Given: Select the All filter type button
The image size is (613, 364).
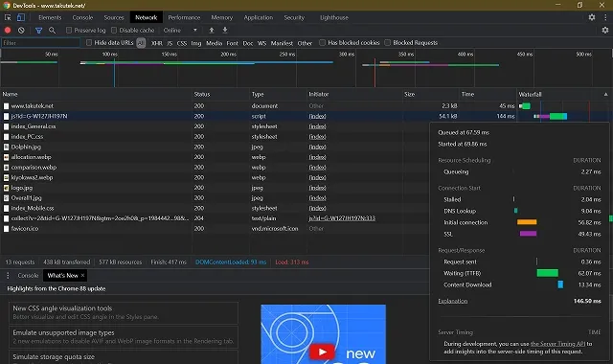Looking at the screenshot, I should 141,43.
